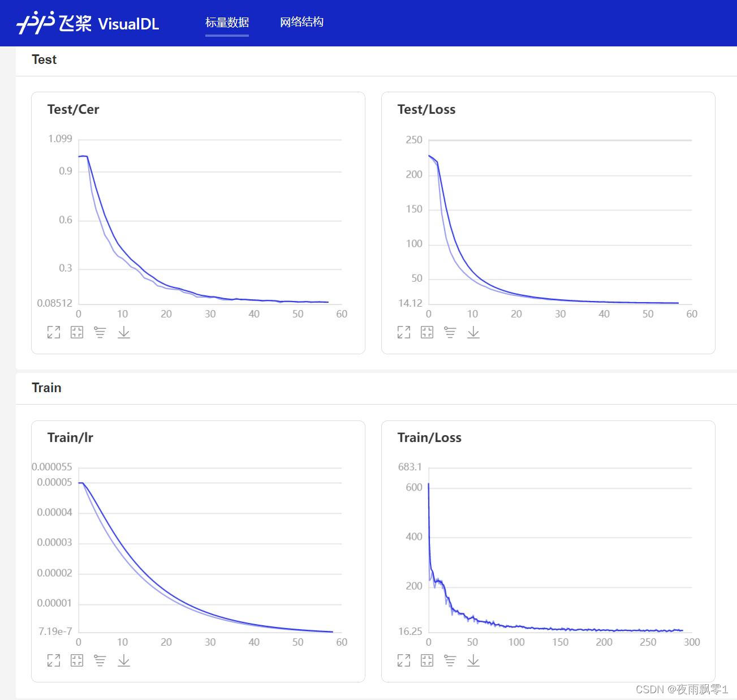Open the 网络结构 tab
The image size is (737, 700).
click(x=301, y=22)
